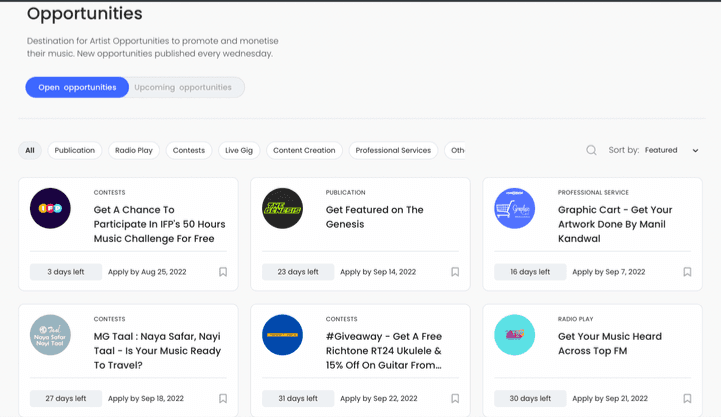Click Apply by Sep 18, 2022 text
This screenshot has height=417, width=722.
coord(146,399)
